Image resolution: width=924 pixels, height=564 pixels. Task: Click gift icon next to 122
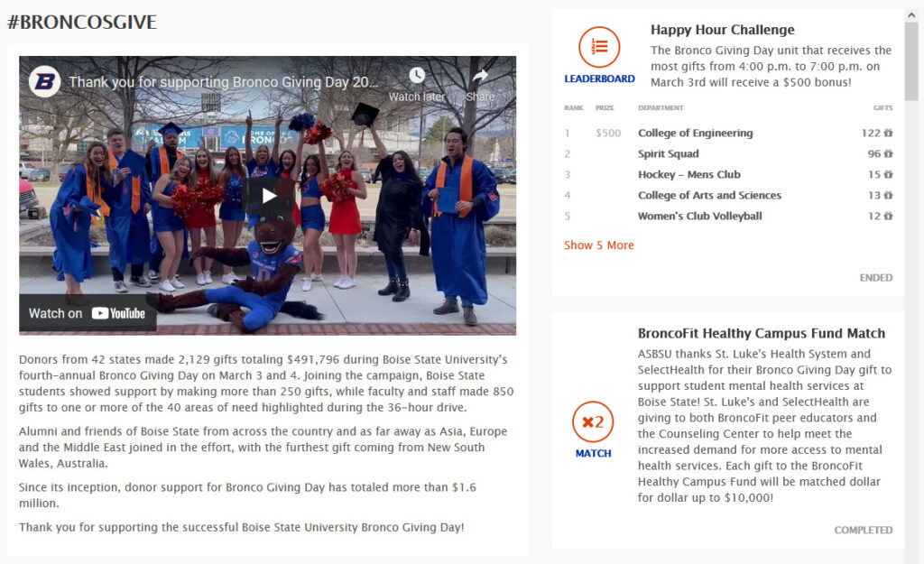(888, 134)
